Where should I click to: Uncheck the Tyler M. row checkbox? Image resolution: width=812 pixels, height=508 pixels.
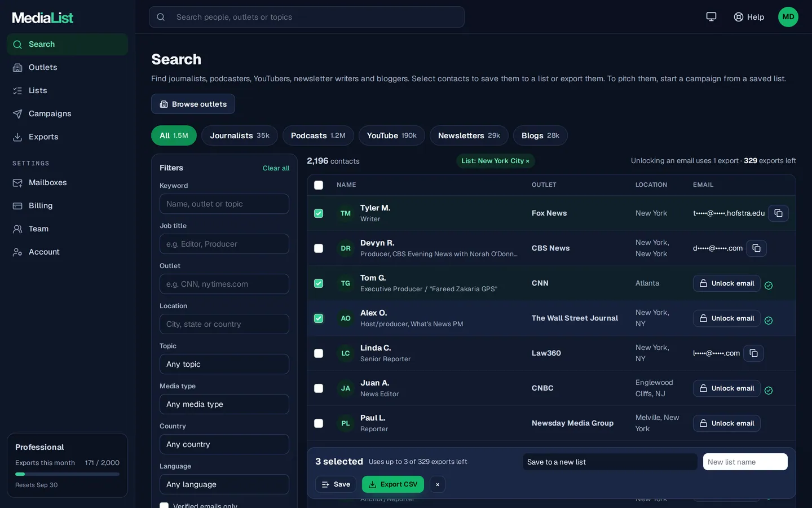coord(319,213)
